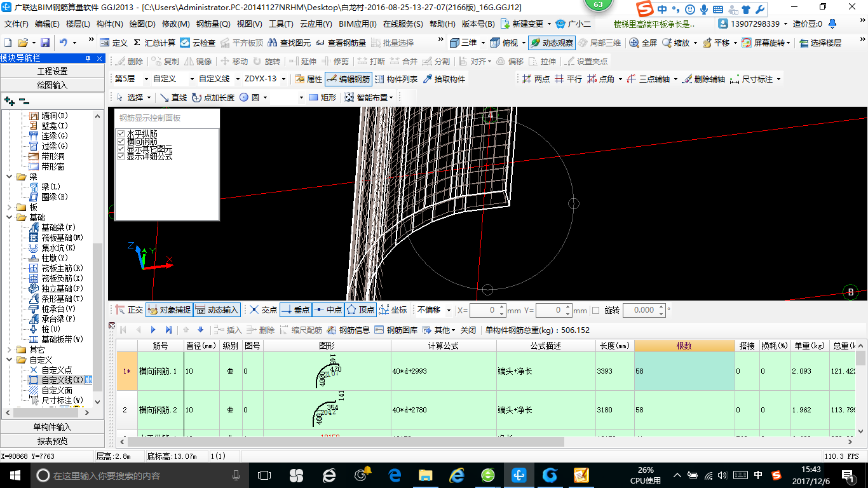Open Windows Start menu
868x488 pixels.
[x=15, y=475]
